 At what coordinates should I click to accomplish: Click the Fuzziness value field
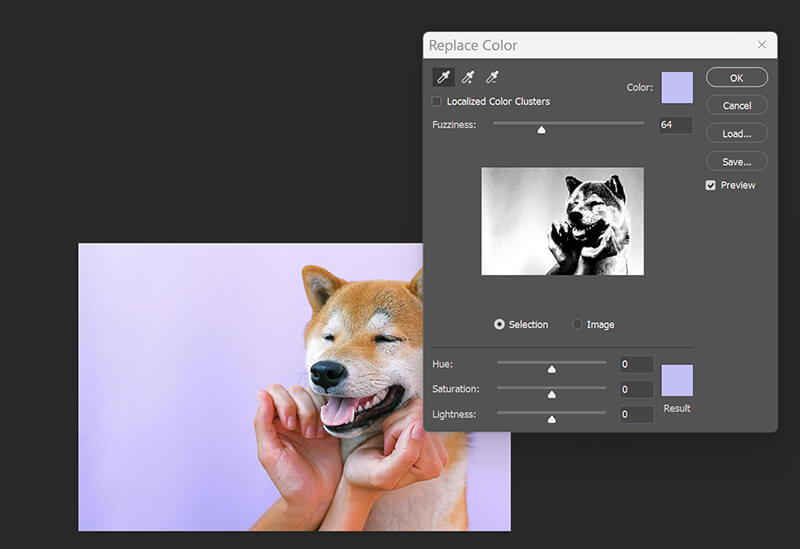point(676,124)
